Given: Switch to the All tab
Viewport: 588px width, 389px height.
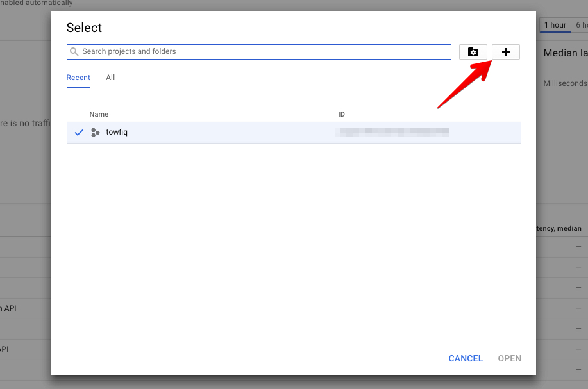Looking at the screenshot, I should click(110, 78).
